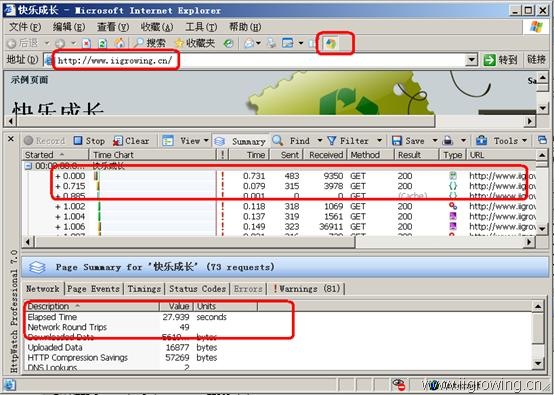The height and width of the screenshot is (395, 554).
Task: Click request list scroll-down arrow
Action: click(x=542, y=229)
